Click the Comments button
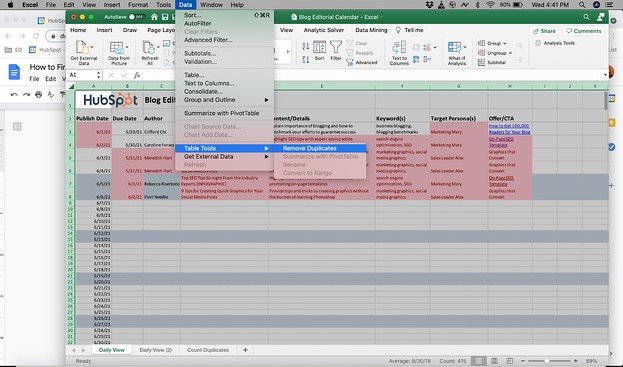 (584, 31)
